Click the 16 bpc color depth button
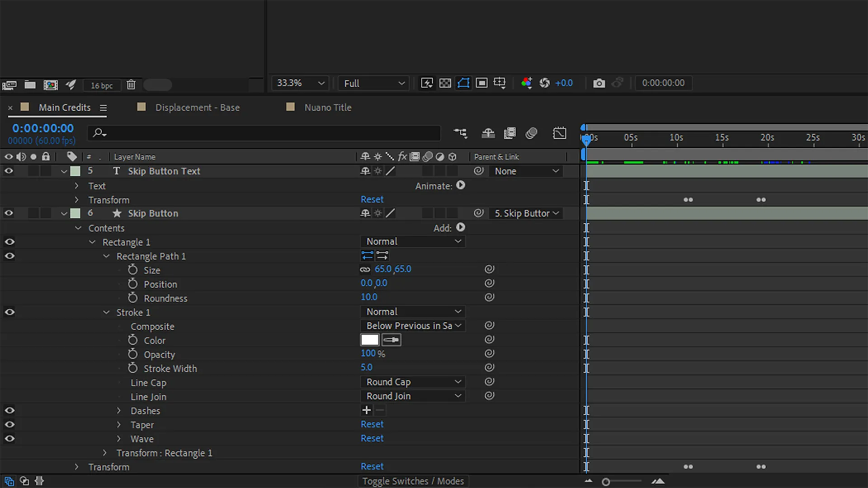 pos(102,85)
